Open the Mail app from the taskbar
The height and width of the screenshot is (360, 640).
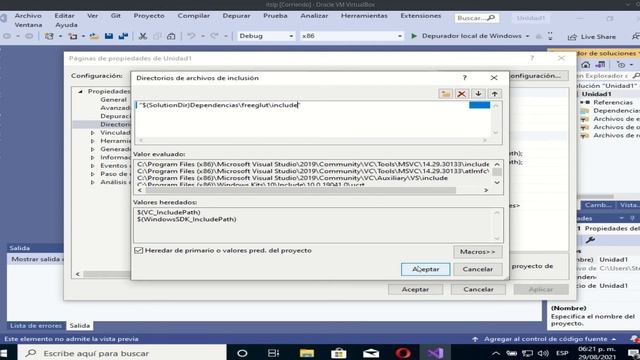[371, 353]
